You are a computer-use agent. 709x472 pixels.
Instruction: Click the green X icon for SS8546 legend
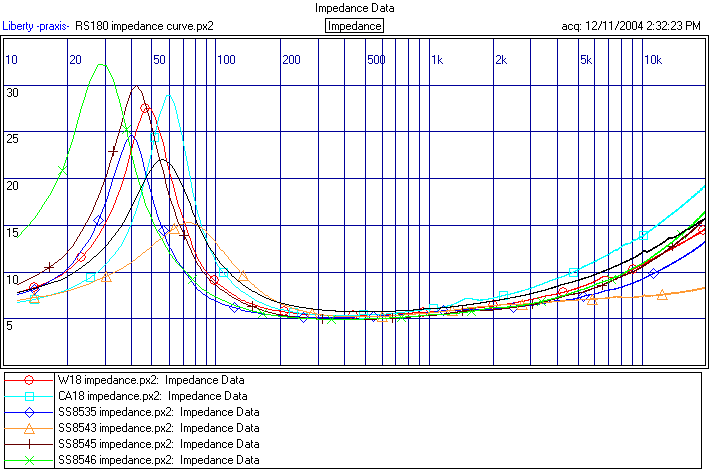(30, 460)
